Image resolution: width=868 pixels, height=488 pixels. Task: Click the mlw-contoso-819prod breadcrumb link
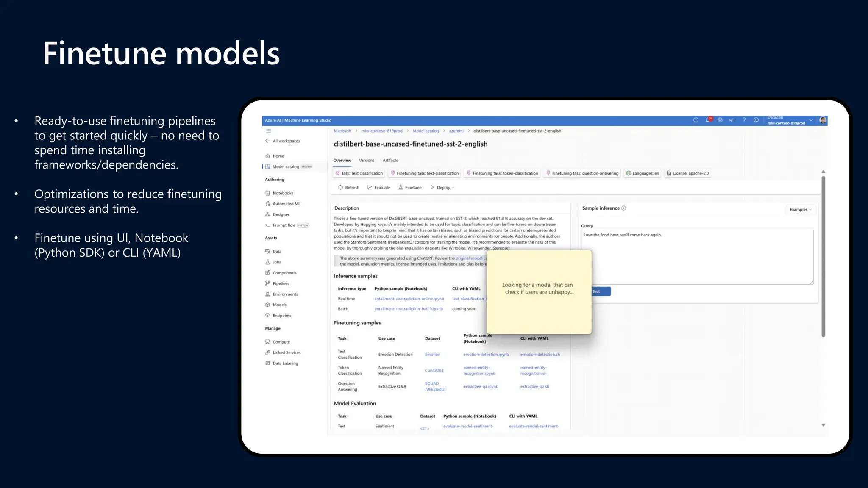[381, 131]
